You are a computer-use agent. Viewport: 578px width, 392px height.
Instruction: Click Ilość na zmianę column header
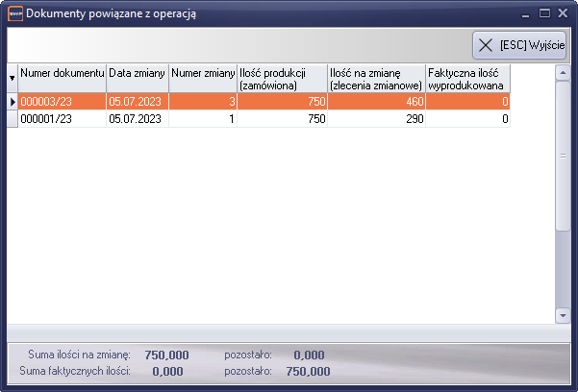[x=375, y=78]
